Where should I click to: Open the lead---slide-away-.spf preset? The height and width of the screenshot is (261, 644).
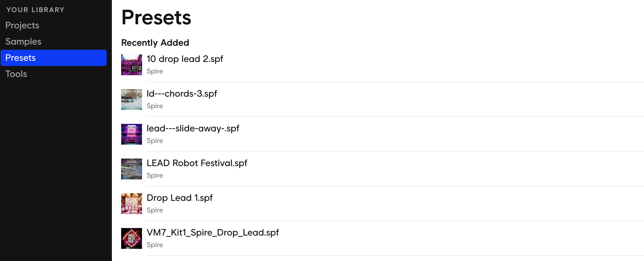(x=193, y=128)
